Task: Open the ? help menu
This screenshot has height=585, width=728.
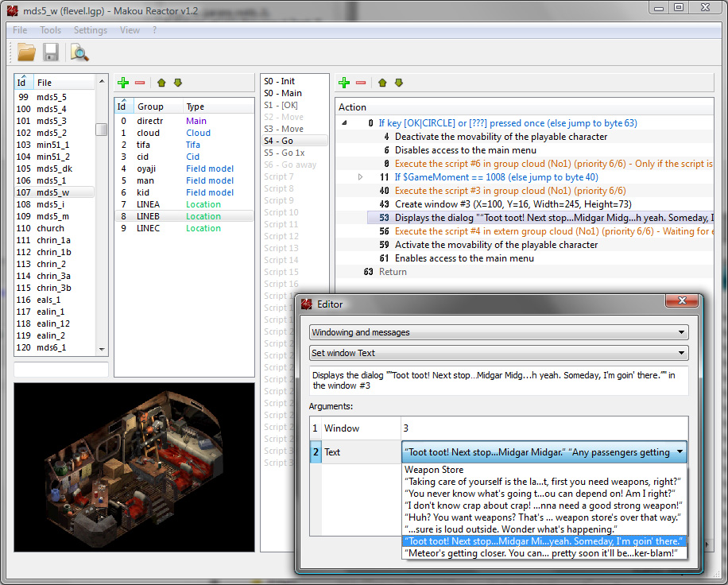Action: tap(155, 30)
